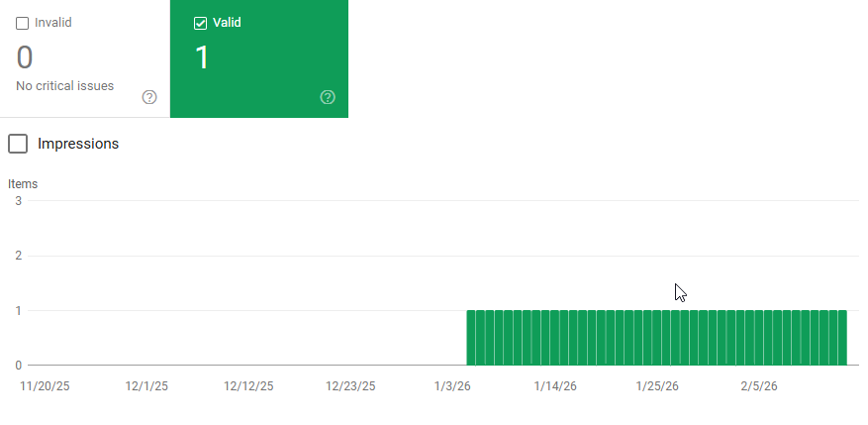Select the Invalid count of 0
The image size is (868, 425).
tap(25, 57)
